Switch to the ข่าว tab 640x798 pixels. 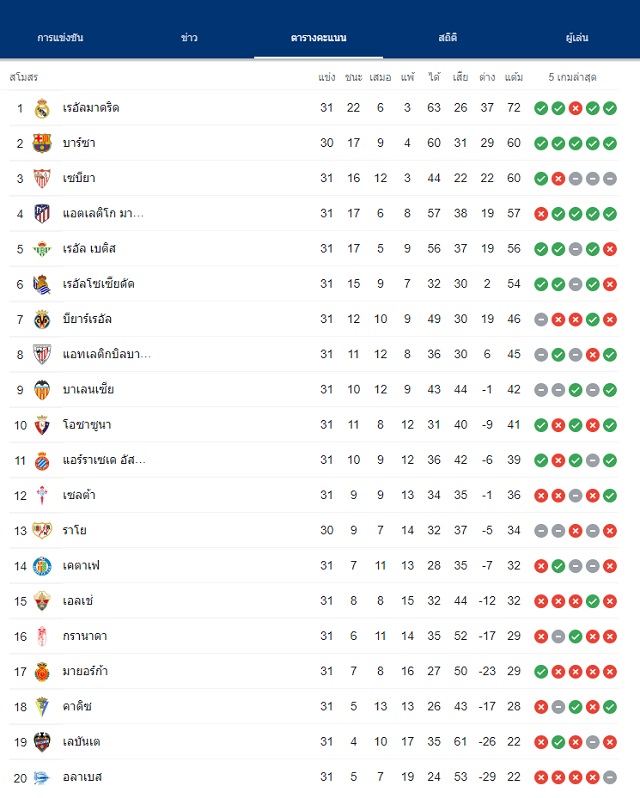click(189, 38)
